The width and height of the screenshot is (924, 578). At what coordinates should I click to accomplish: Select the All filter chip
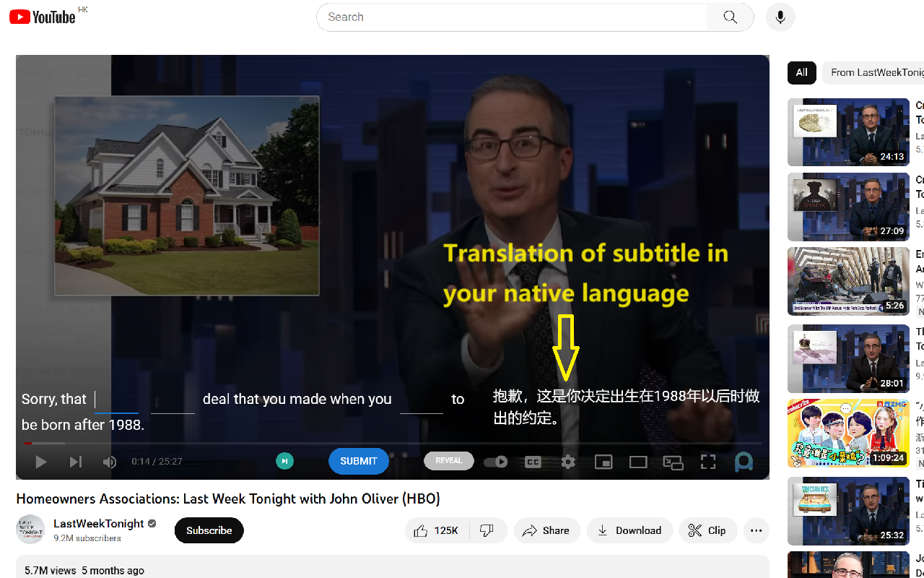[x=802, y=72]
